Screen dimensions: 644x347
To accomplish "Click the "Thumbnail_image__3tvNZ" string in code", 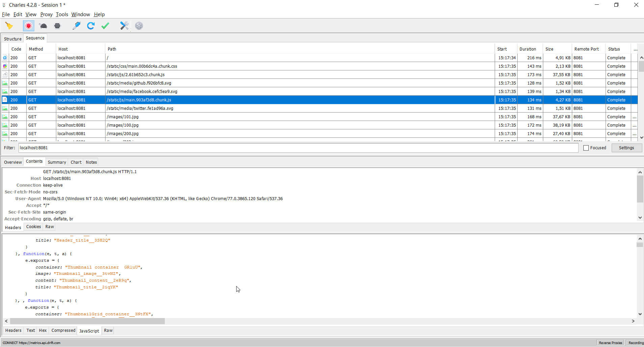I will point(86,274).
